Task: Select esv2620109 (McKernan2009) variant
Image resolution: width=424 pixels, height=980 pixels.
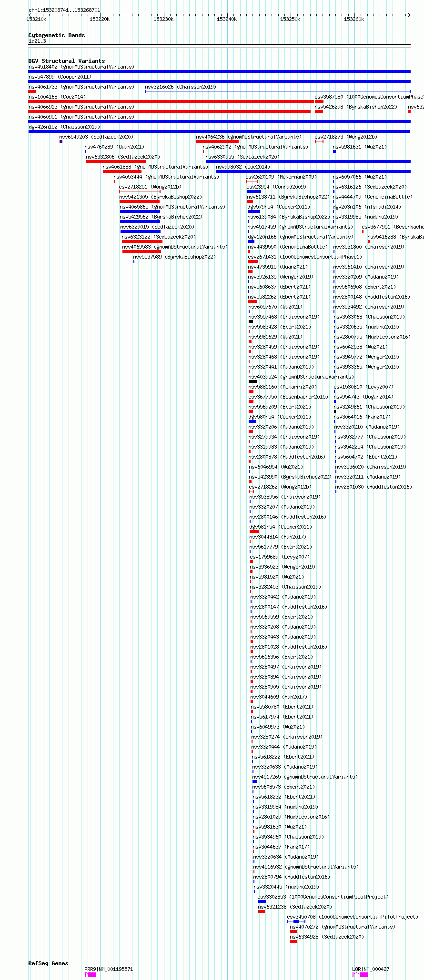Action: (281, 177)
